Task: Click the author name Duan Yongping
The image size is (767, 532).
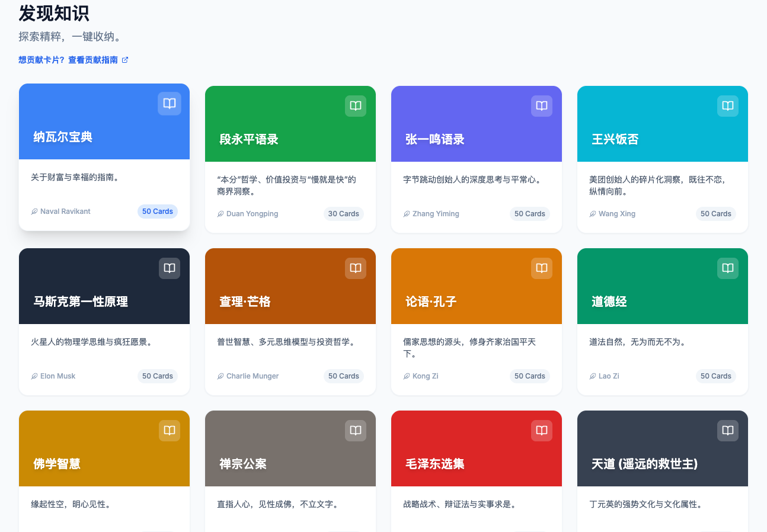Action: (x=253, y=214)
